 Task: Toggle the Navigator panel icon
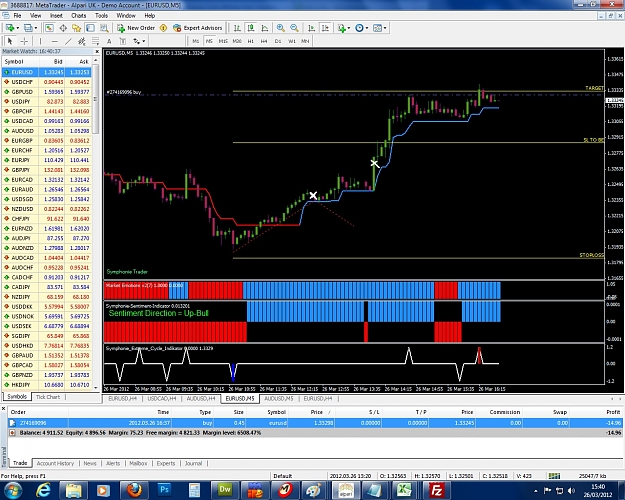tap(76, 28)
